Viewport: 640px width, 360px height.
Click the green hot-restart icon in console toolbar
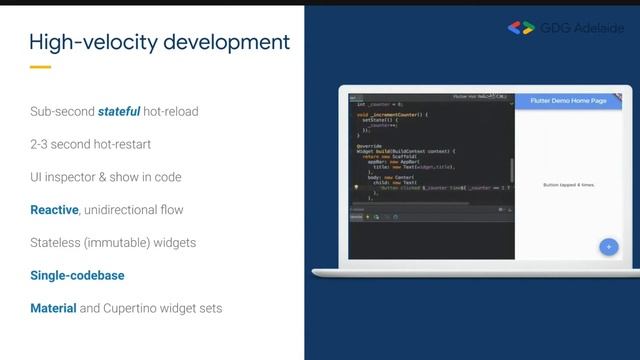pyautogui.click(x=376, y=217)
